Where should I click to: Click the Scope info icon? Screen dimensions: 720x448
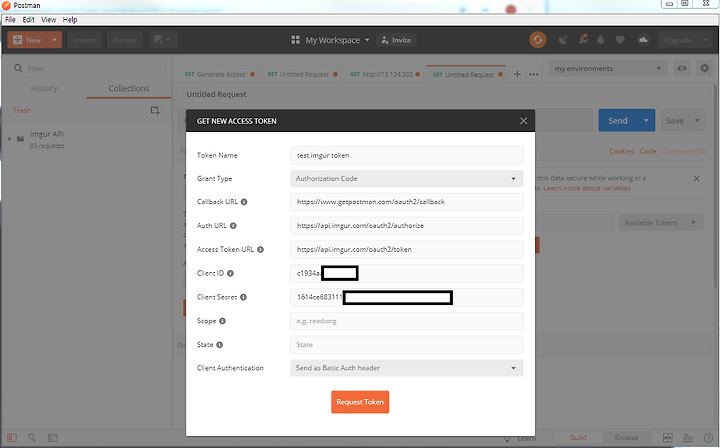tap(222, 321)
